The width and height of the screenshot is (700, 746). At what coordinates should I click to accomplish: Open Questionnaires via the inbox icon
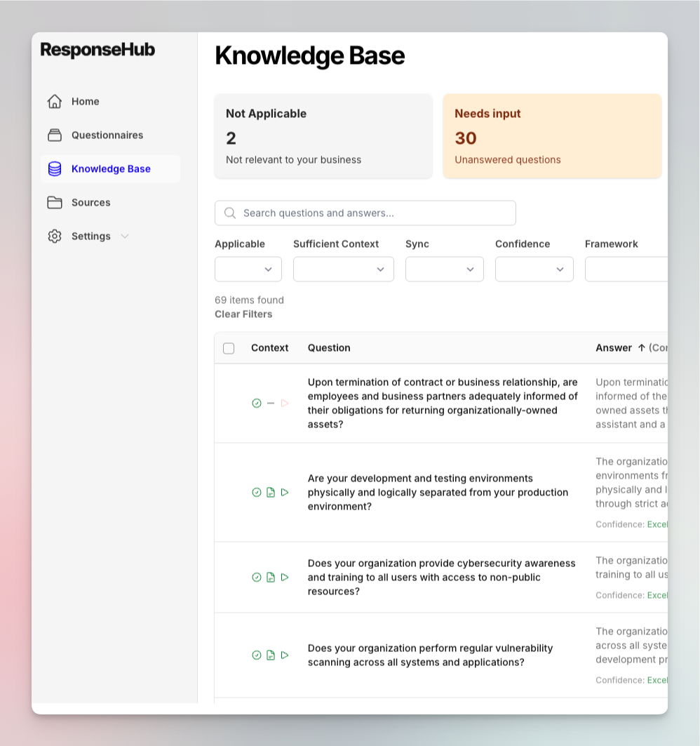(55, 135)
